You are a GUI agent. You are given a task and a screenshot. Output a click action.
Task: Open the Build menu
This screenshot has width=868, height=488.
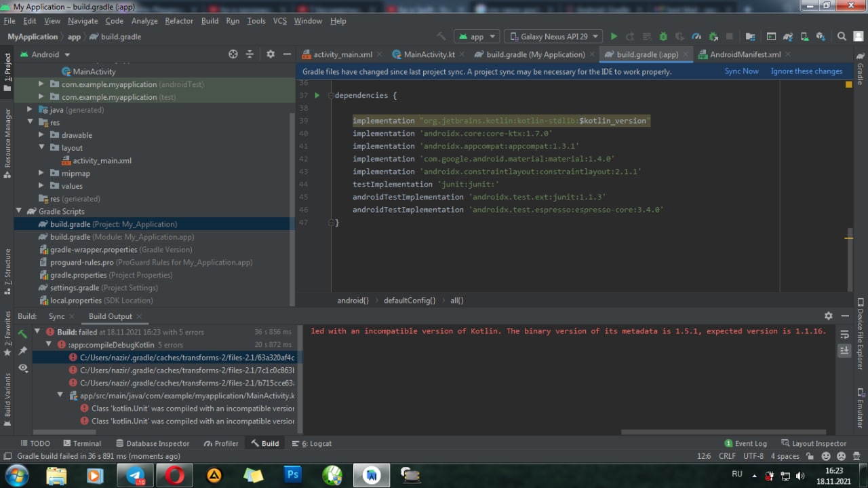click(x=210, y=21)
